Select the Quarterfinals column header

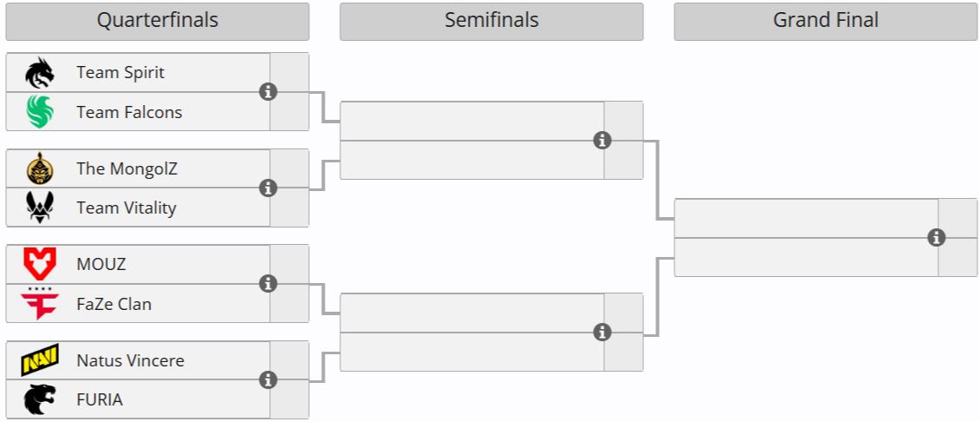tap(157, 21)
